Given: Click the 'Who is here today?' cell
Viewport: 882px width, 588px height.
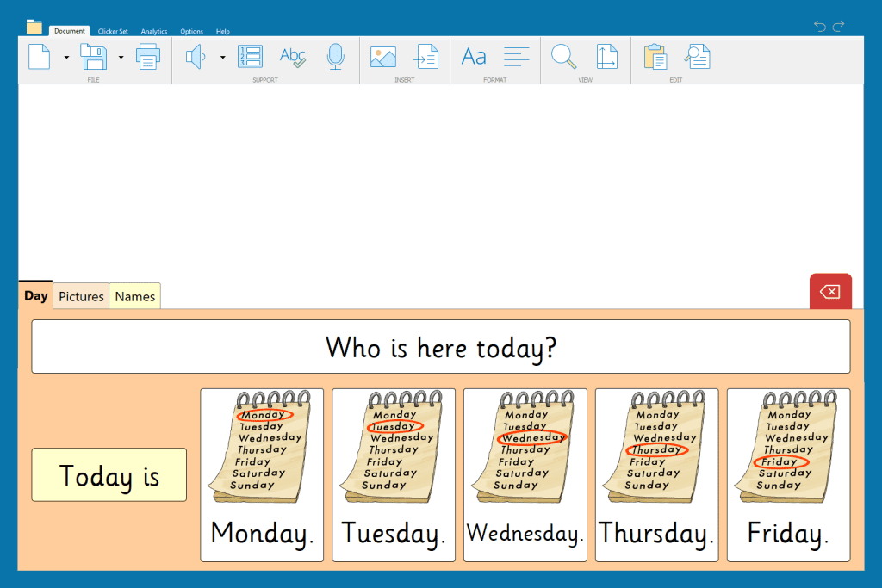Looking at the screenshot, I should 441,347.
